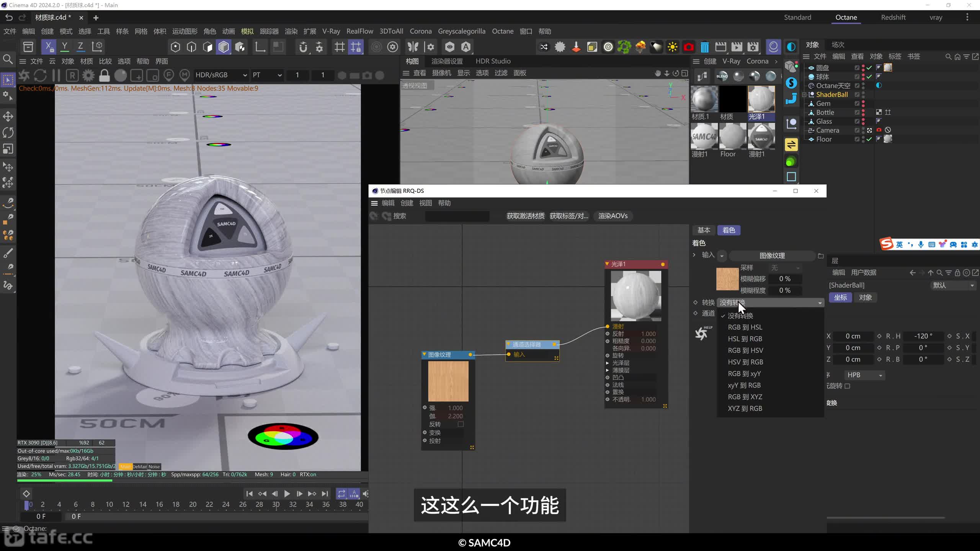
Task: Click the 图像纹理 input type button
Action: (772, 256)
